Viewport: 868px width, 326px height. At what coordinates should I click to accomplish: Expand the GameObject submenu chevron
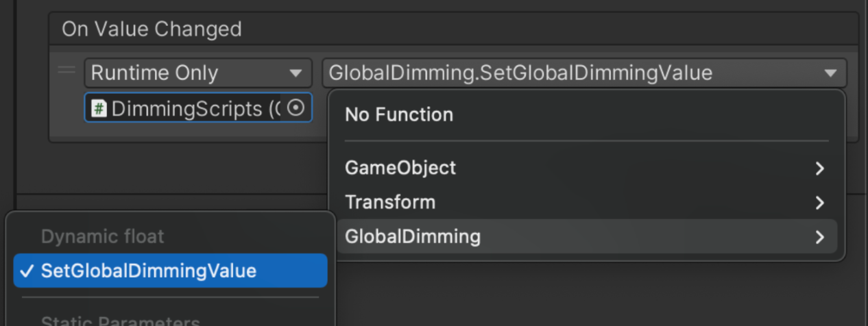coord(819,168)
